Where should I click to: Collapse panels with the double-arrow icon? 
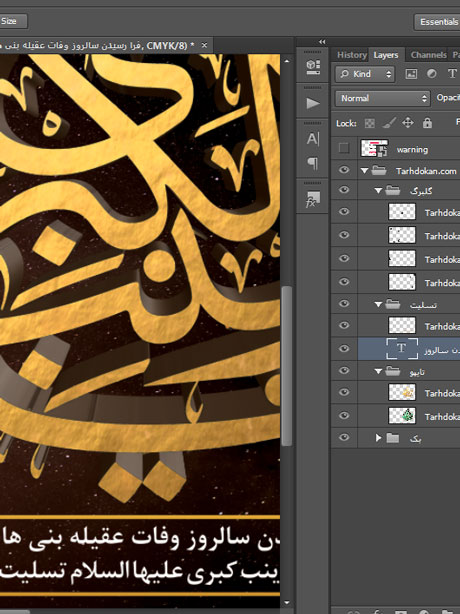(322, 42)
